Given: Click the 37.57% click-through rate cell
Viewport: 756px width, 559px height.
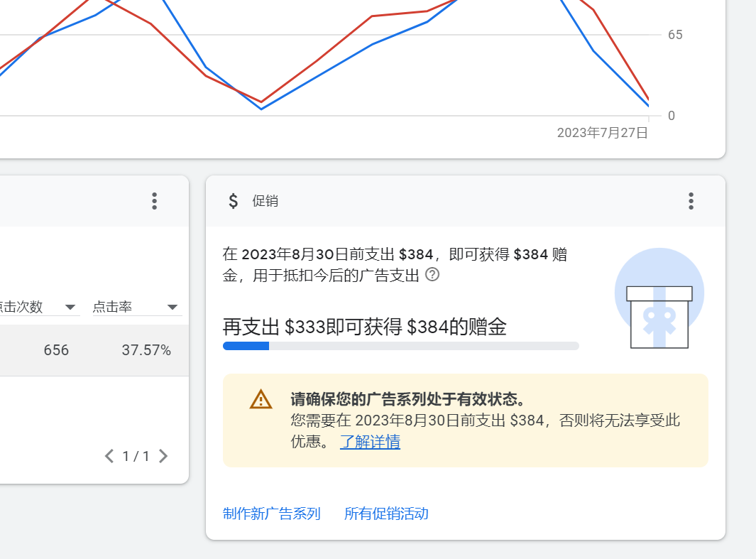Looking at the screenshot, I should [146, 350].
